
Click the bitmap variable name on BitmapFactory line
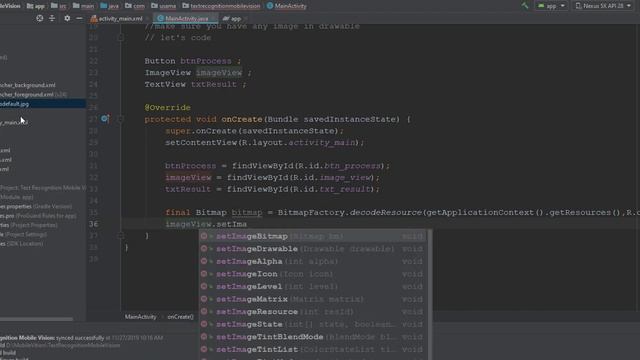247,213
